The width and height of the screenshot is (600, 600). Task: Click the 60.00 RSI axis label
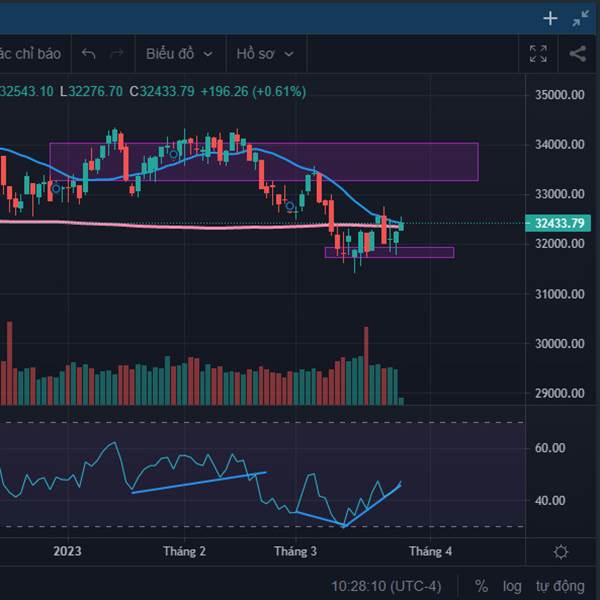550,448
